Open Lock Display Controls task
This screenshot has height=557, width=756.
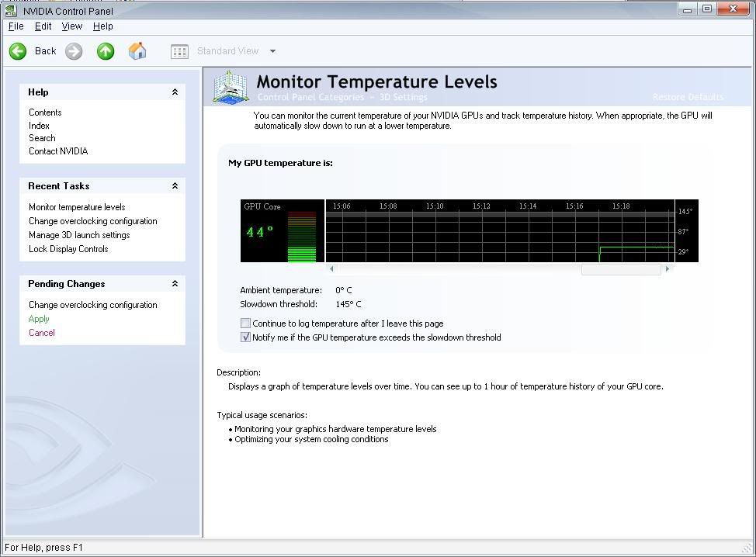point(68,249)
